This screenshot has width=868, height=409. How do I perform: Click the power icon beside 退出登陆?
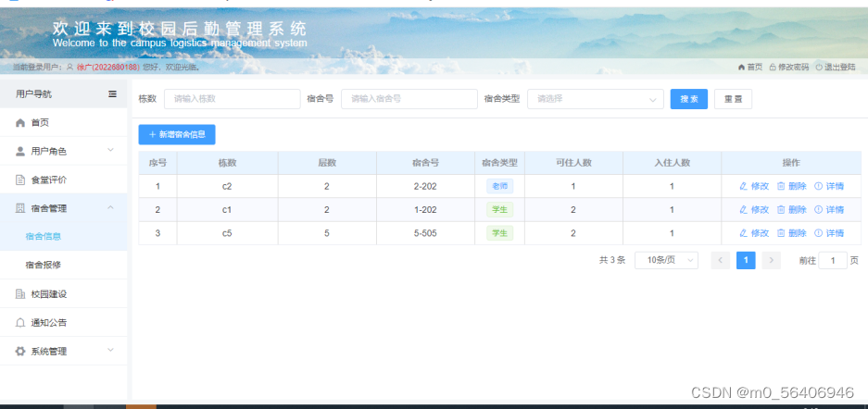tap(819, 67)
